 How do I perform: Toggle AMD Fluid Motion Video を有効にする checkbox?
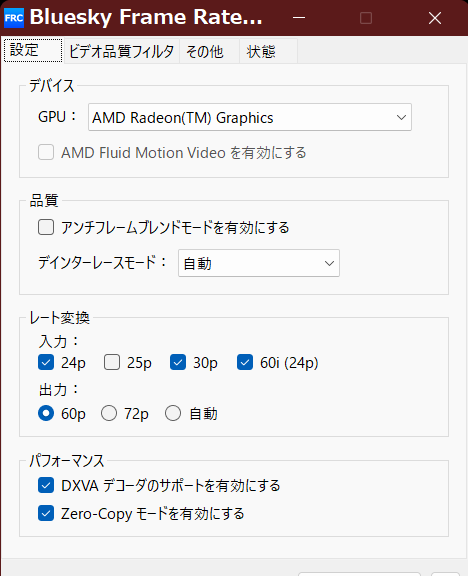tap(46, 152)
